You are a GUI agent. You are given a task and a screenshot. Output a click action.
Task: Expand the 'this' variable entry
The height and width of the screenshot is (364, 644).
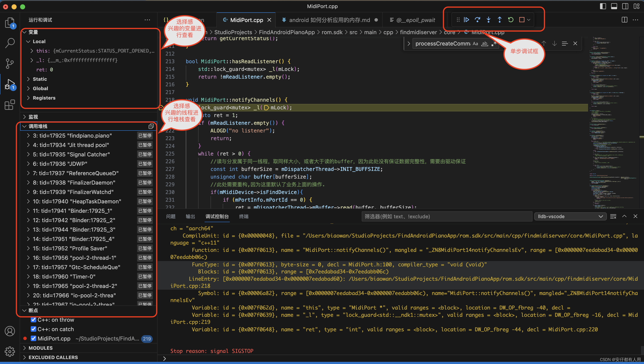[32, 51]
